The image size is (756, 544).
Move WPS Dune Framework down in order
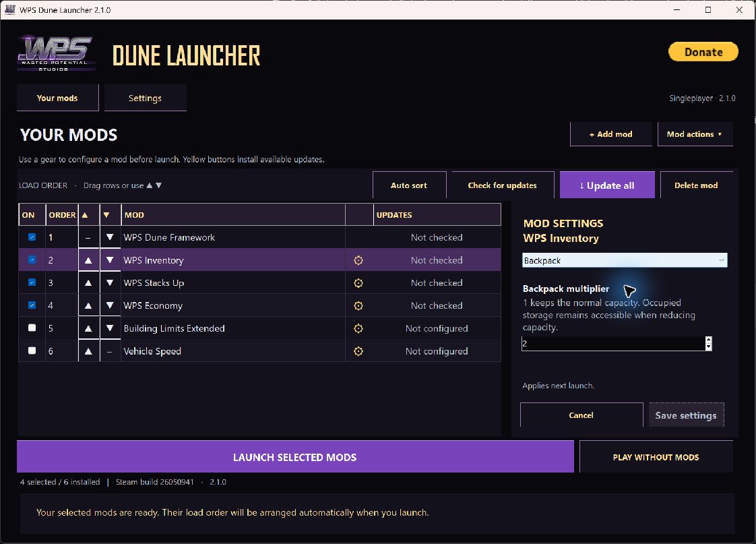(x=110, y=237)
